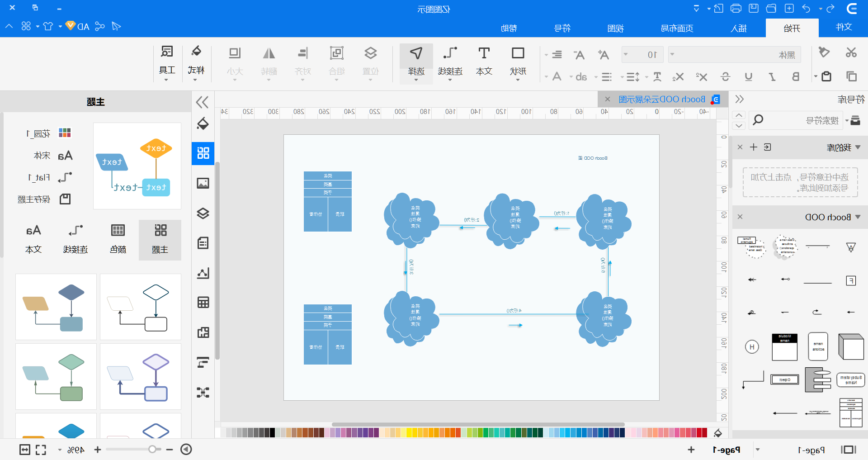Select the 连接线 connector theme tab
868x460 pixels.
(x=75, y=240)
